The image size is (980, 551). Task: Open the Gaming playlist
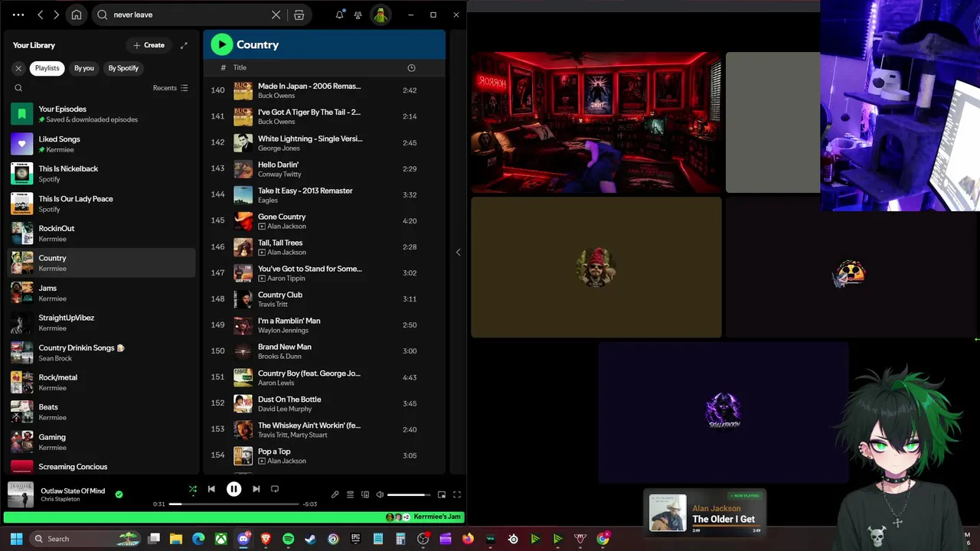tap(101, 442)
